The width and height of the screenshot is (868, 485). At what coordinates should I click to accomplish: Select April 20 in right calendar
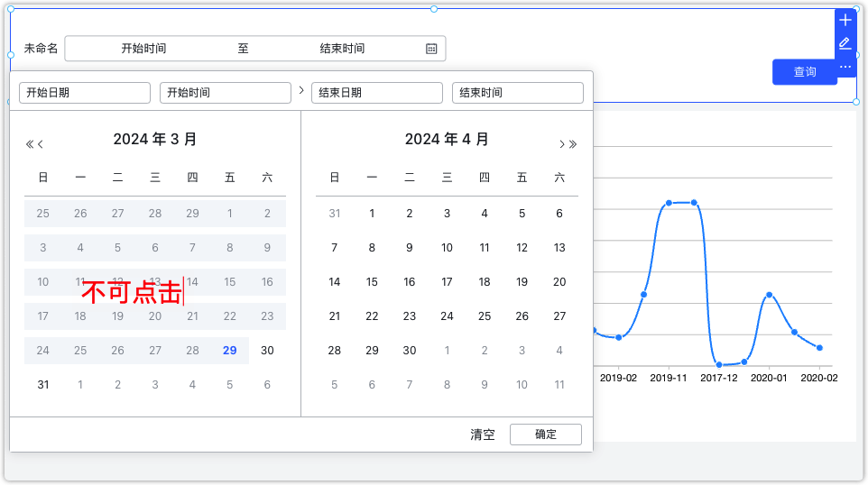pyautogui.click(x=559, y=281)
